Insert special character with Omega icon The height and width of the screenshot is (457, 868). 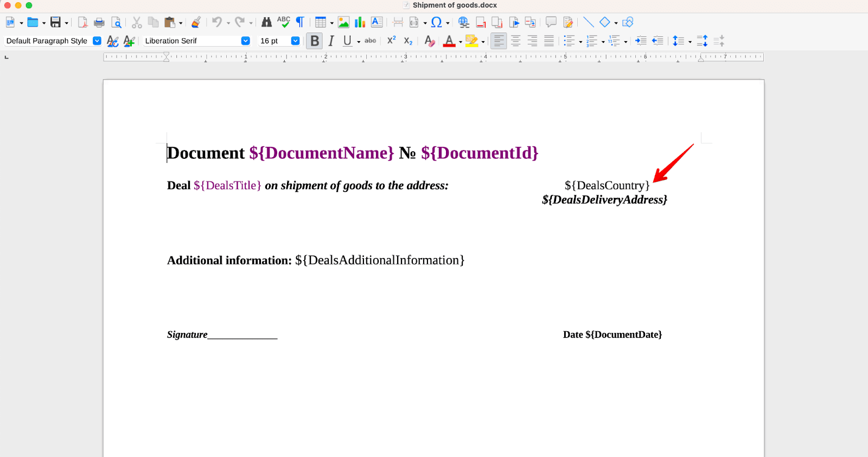coord(436,22)
